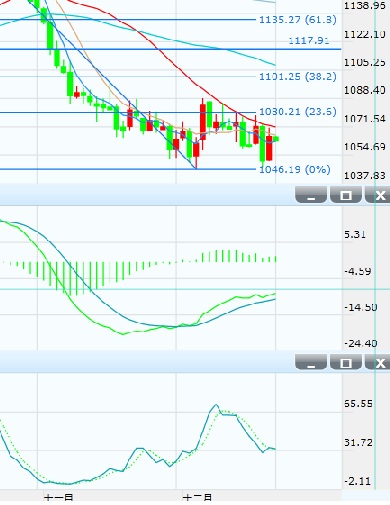Click 1088.40 on the price axis
390x505 pixels.
coord(365,90)
